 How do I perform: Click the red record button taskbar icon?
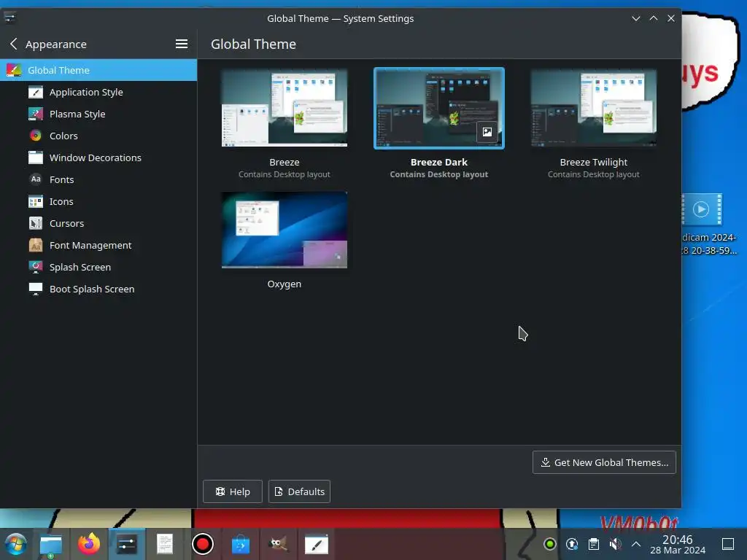pyautogui.click(x=203, y=544)
